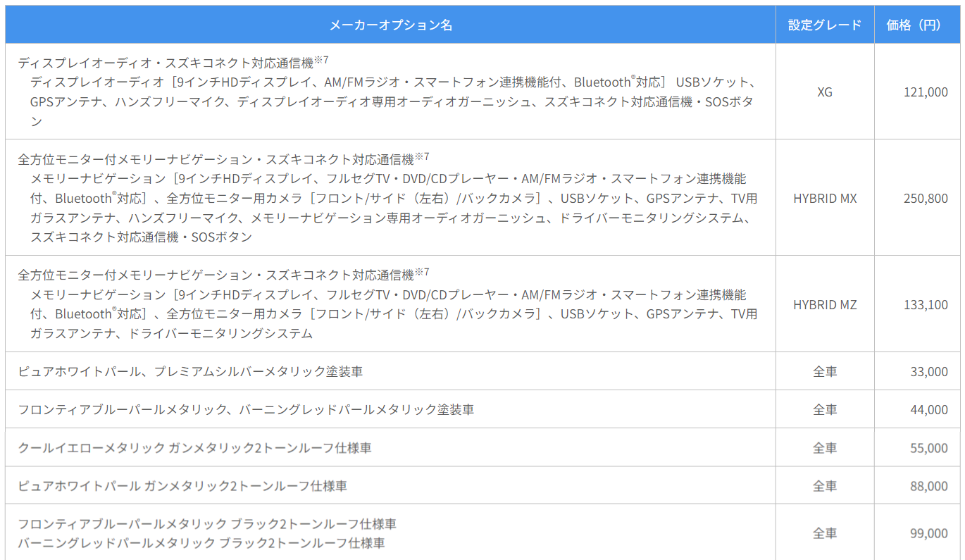Screen dimensions: 965x560
Task: Click the 設定グレード column header
Action: point(825,25)
